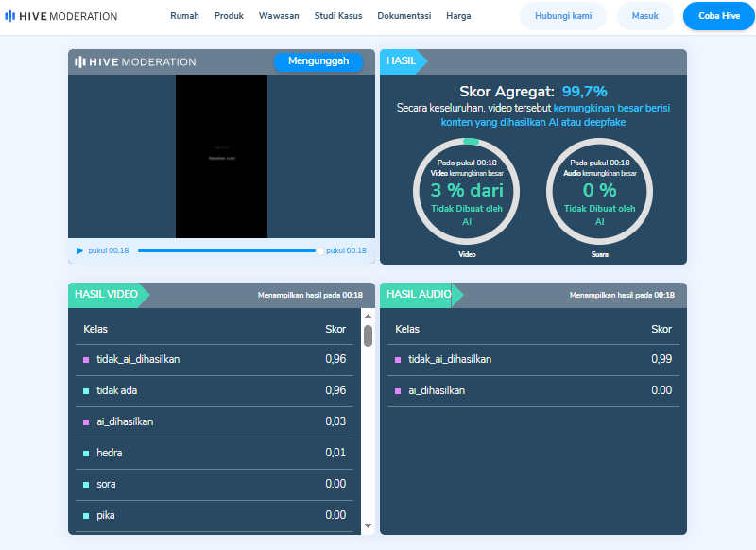This screenshot has width=756, height=550.
Task: Click the HASIL AUDIO panel header
Action: click(x=421, y=295)
